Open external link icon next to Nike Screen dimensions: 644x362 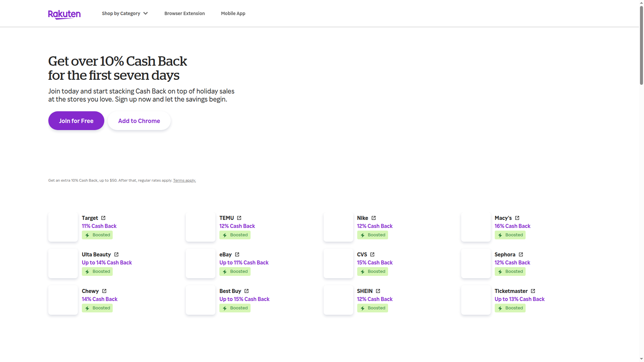374,218
